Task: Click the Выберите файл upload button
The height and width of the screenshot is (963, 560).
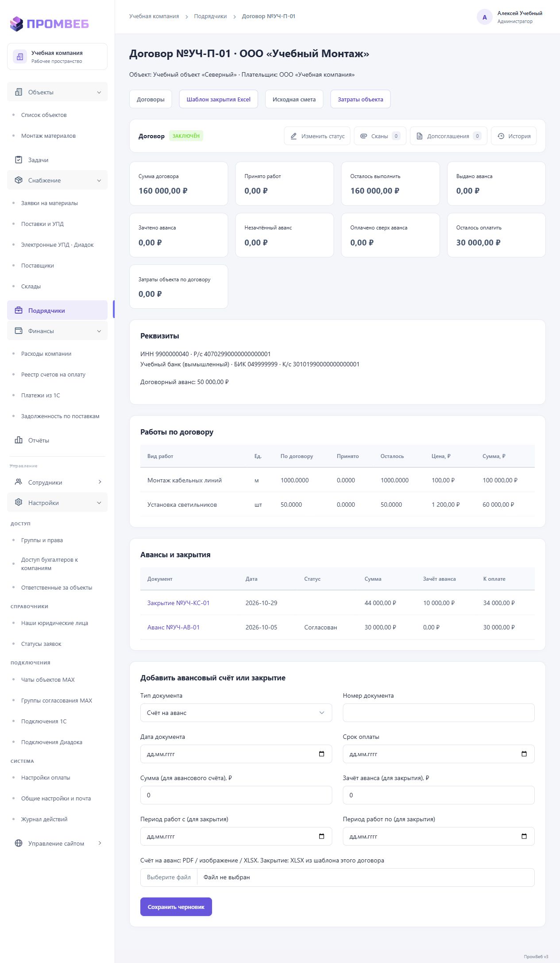Action: point(169,877)
